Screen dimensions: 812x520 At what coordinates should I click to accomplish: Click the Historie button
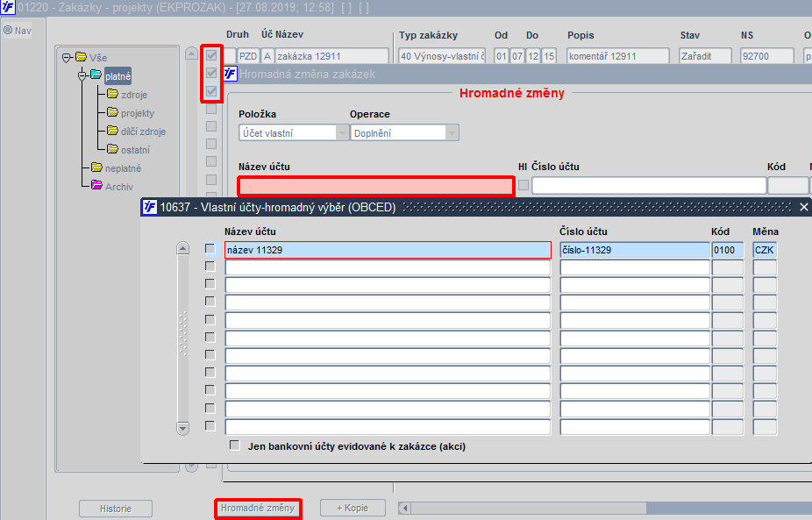coord(116,509)
